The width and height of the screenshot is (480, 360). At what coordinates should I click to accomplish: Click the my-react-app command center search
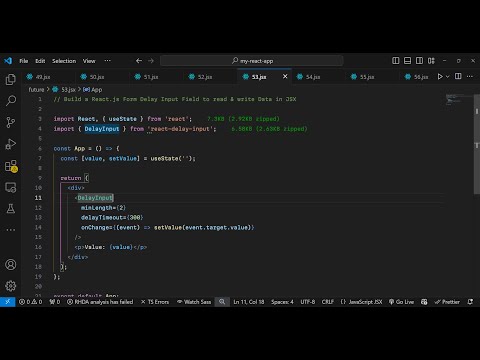(x=252, y=61)
